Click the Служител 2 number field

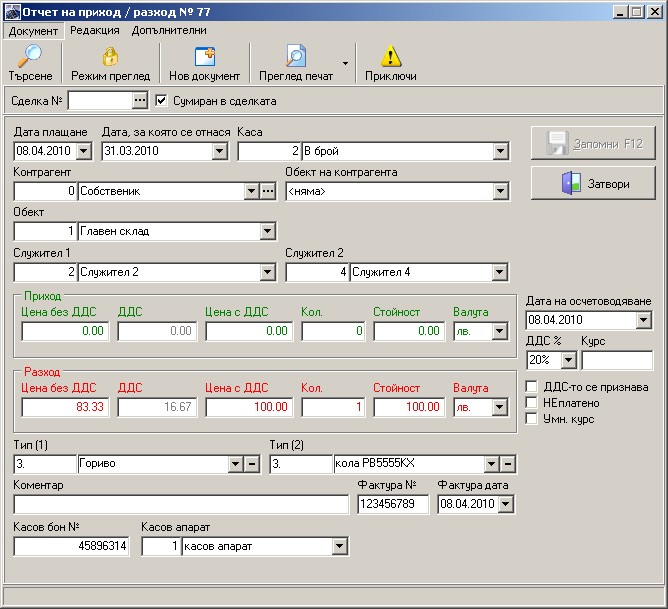tap(317, 272)
